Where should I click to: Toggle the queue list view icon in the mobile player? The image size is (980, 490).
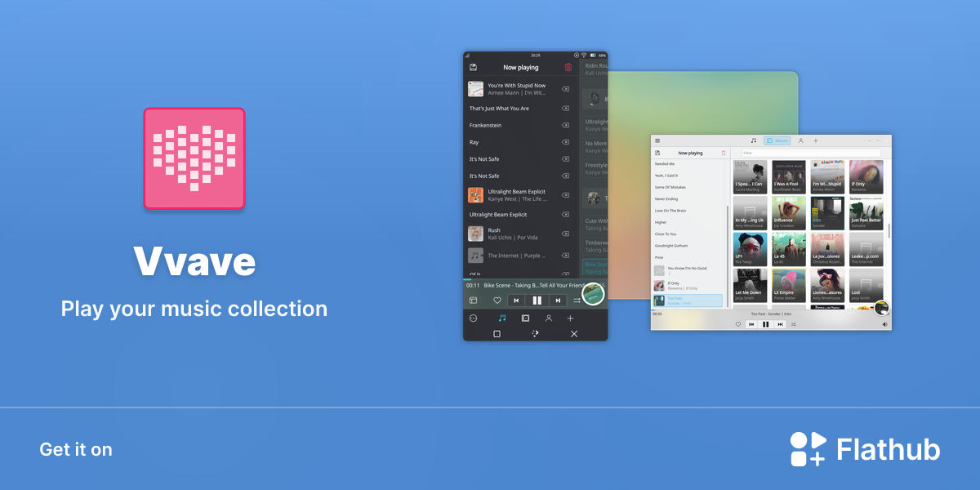[x=473, y=301]
